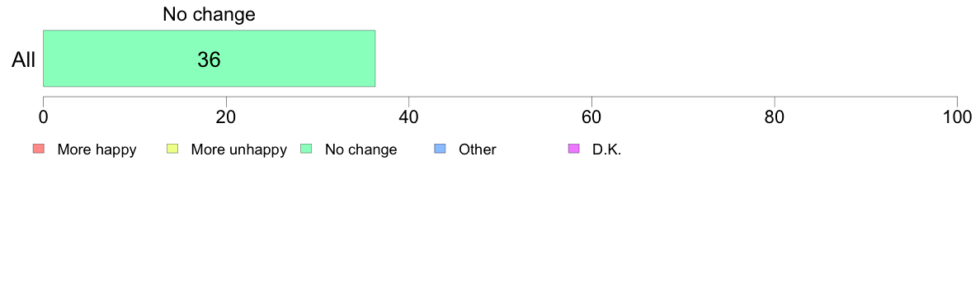Click the right end of the green bar
The image size is (980, 304).
coord(374,58)
